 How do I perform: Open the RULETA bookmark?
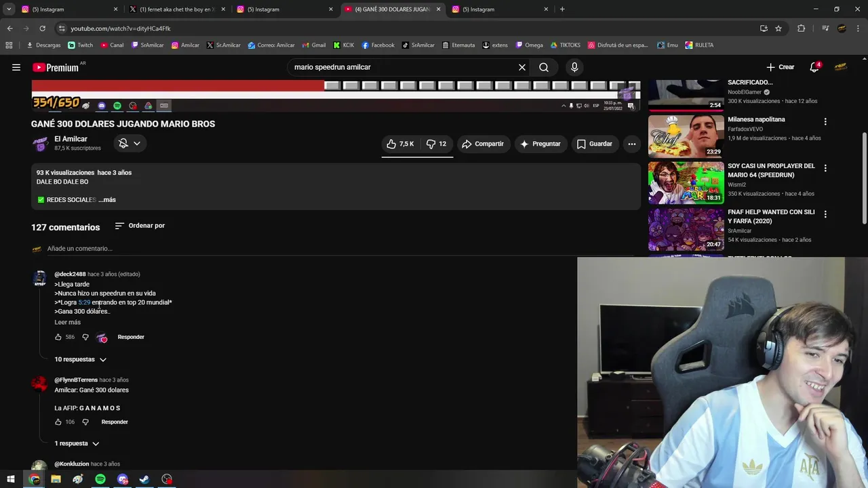(699, 45)
